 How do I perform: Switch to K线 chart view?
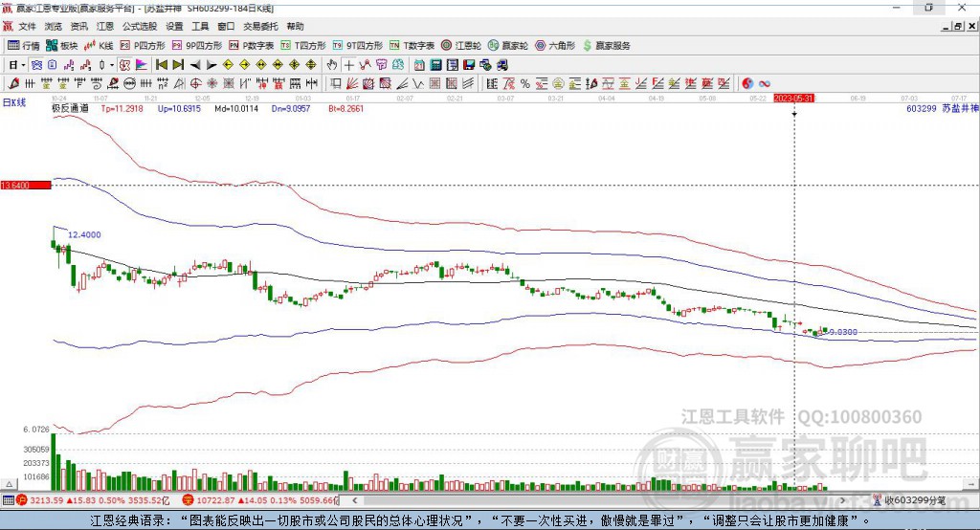pyautogui.click(x=99, y=45)
